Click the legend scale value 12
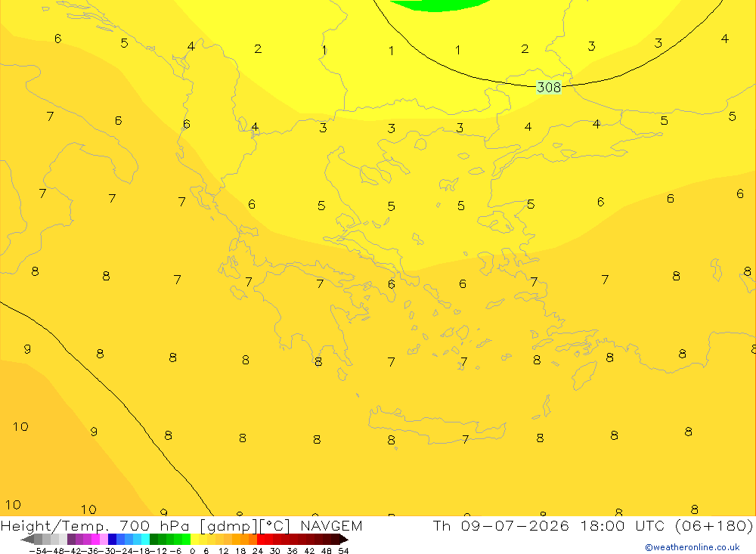 223,551
